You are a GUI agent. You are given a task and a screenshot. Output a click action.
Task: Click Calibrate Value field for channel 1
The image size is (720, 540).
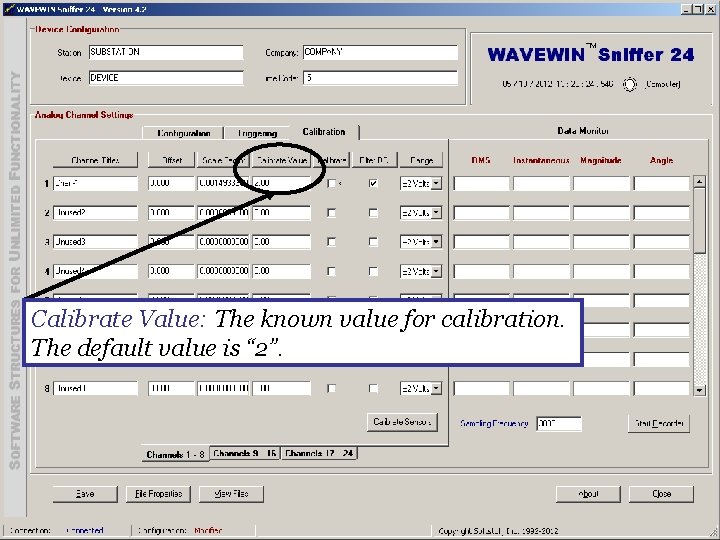(x=281, y=183)
